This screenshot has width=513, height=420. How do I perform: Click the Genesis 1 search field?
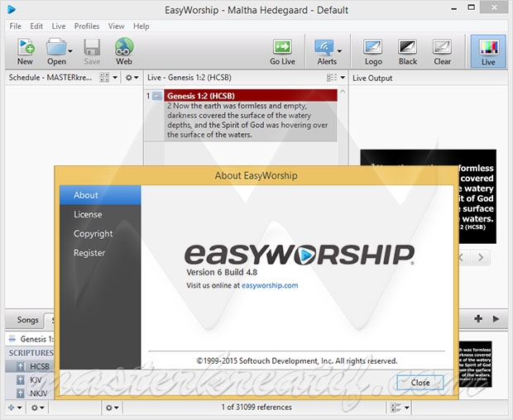(36, 339)
